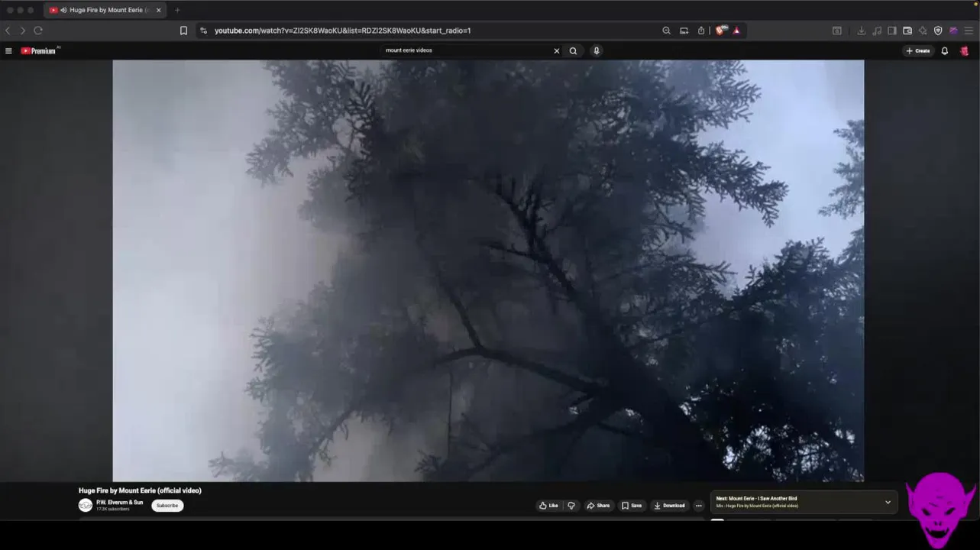The image size is (980, 550).
Task: Click the browser share page icon
Action: [x=700, y=31]
